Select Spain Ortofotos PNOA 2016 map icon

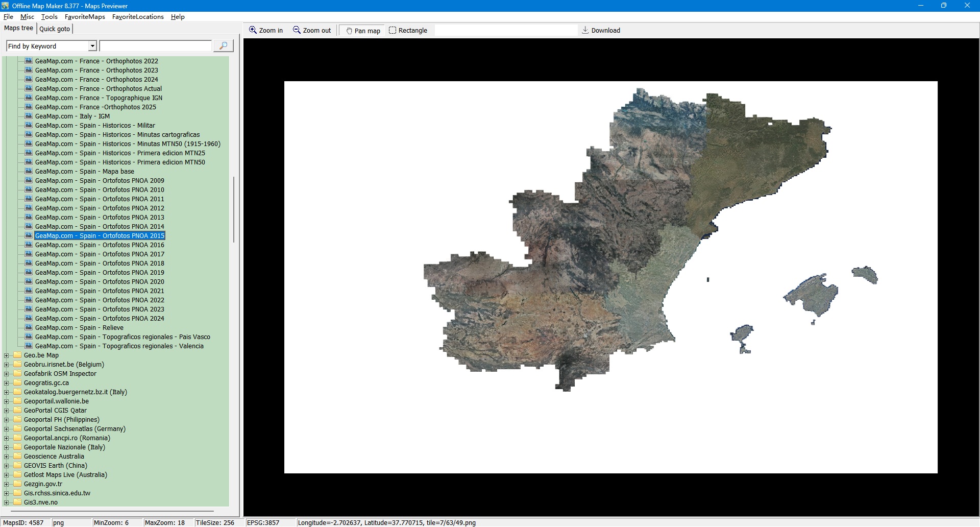pos(29,245)
